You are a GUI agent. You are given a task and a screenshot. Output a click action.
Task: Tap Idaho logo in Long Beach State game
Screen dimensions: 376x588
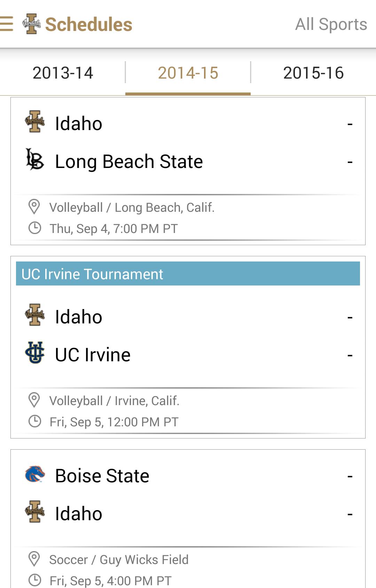click(35, 122)
